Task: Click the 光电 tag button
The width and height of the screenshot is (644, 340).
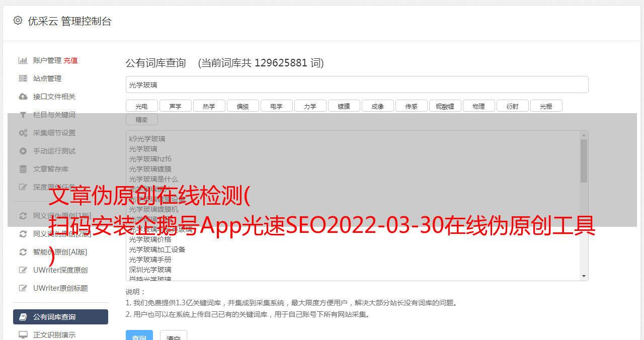Action: [x=142, y=106]
